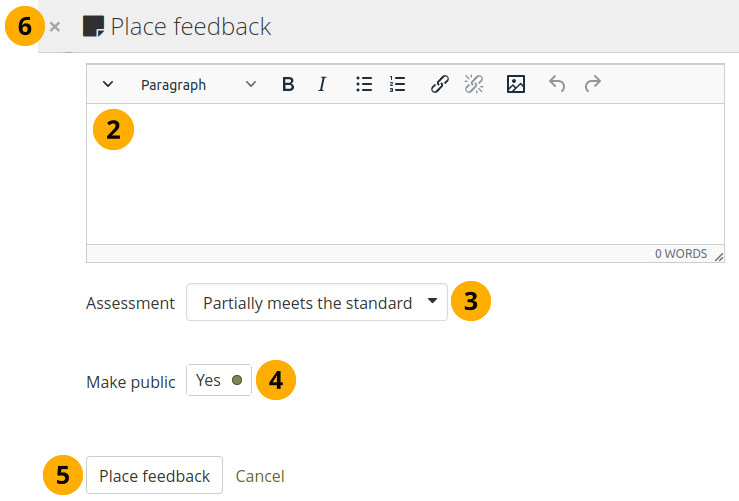Image resolution: width=739 pixels, height=501 pixels.
Task: Open the Assessment dropdown
Action: pos(317,303)
